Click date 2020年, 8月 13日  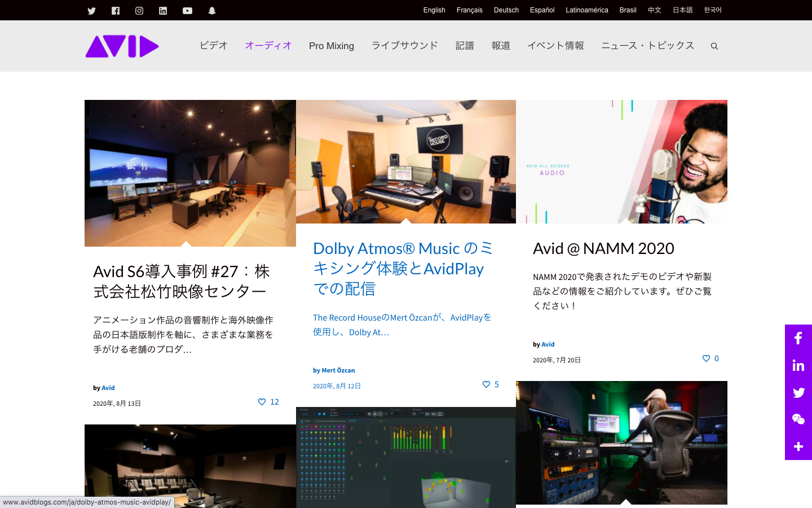point(117,404)
